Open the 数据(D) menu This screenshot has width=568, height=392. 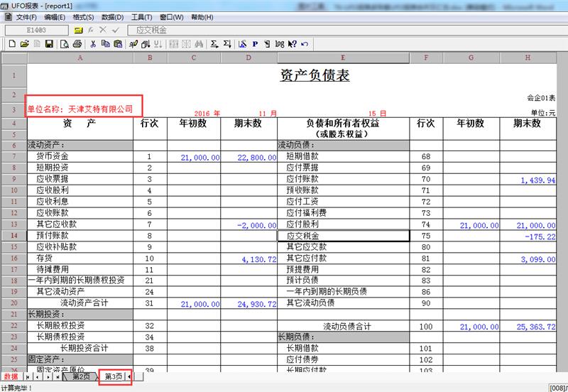113,17
